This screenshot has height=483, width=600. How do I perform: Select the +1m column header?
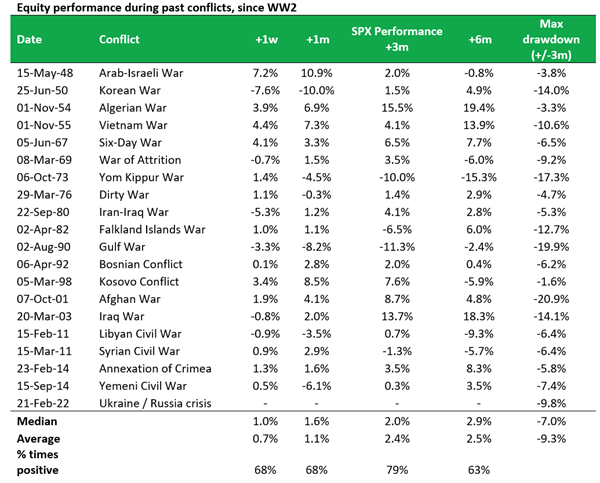tap(318, 40)
